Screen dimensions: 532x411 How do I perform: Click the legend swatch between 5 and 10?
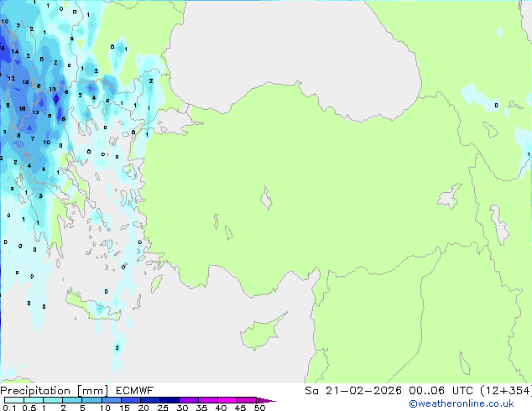tap(92, 400)
